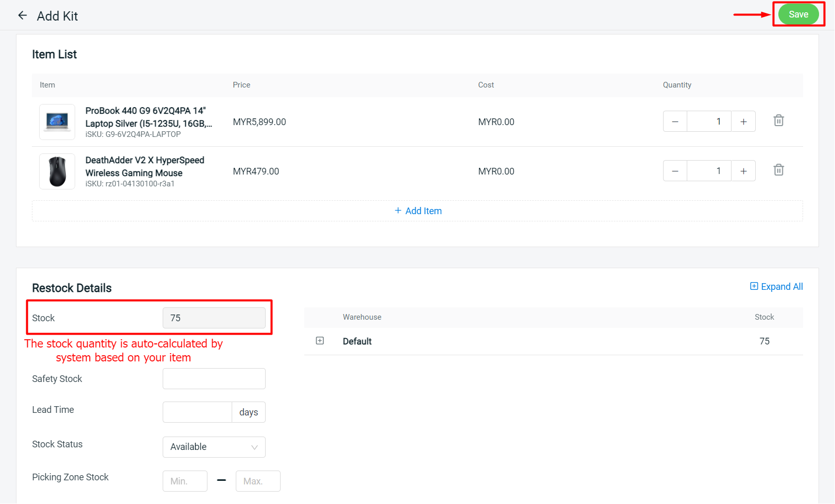Viewport: 835px width, 504px height.
Task: Click the ProBook laptop thumbnail image
Action: point(57,122)
